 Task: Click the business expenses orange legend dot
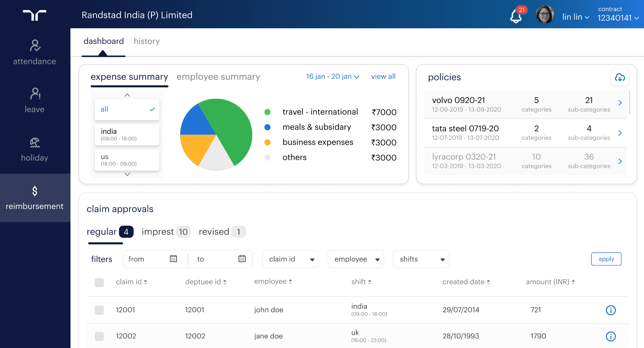(268, 142)
